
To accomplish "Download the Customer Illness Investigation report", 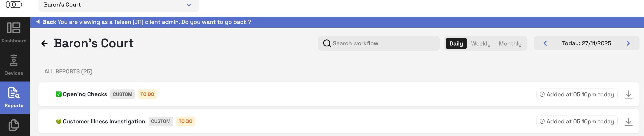I will (x=628, y=122).
